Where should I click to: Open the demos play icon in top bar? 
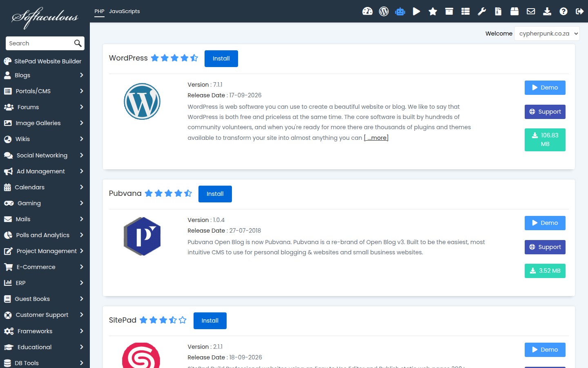(416, 11)
